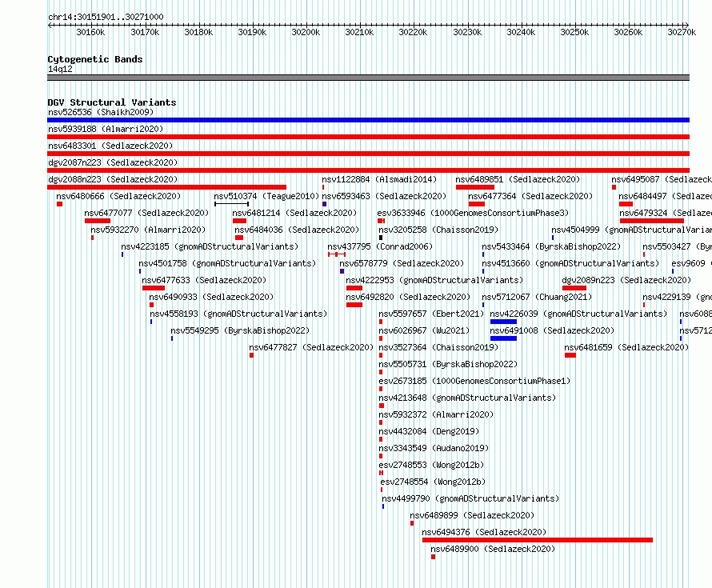This screenshot has width=712, height=588.
Task: Click label nsv6491008 (Sedlazeck2020)
Action: coord(552,330)
